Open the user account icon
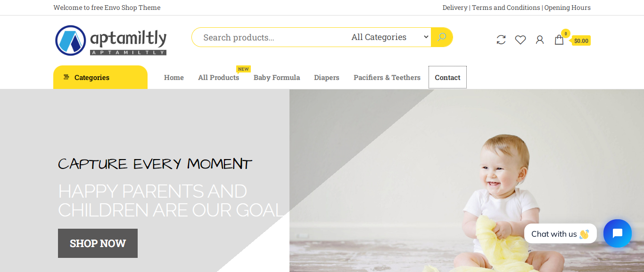The height and width of the screenshot is (272, 644). click(540, 40)
